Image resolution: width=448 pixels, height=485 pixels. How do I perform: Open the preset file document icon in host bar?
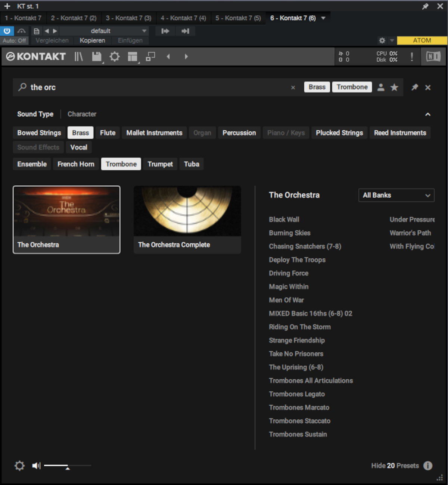[36, 31]
